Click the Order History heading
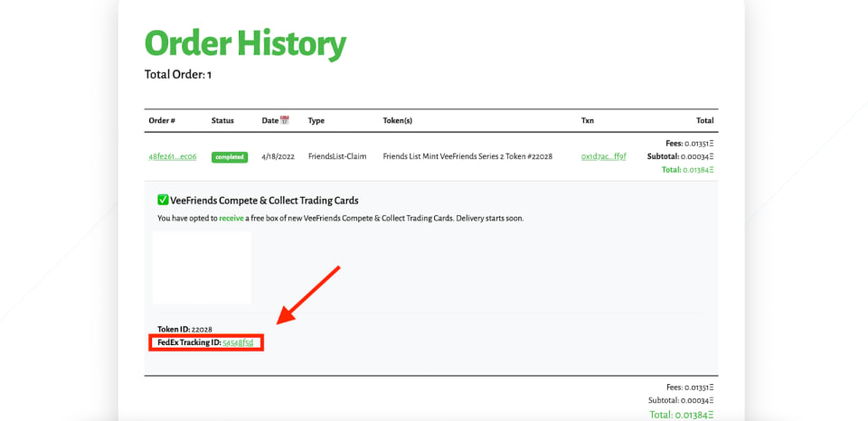 (245, 43)
